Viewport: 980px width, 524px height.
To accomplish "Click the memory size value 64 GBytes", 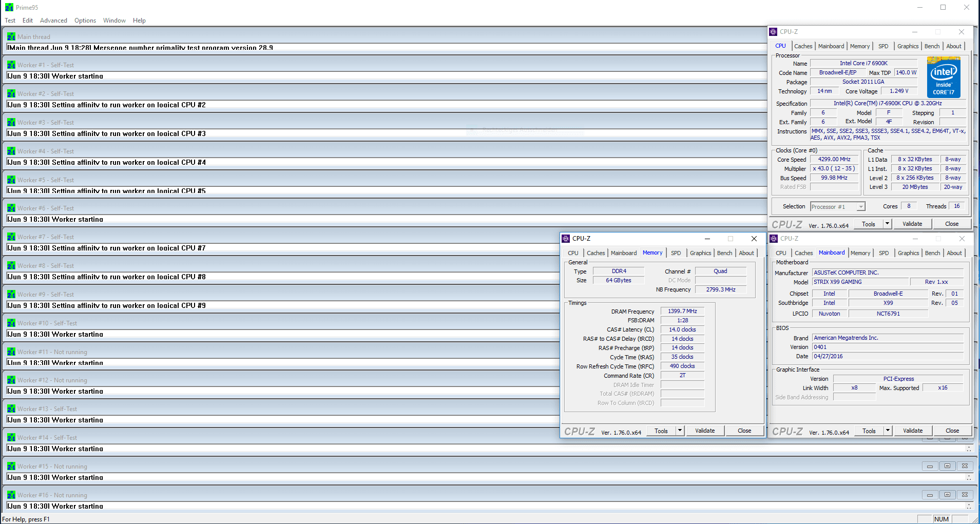I will point(619,280).
